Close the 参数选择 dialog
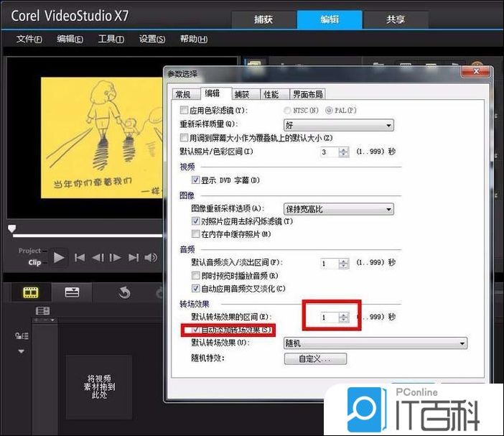The width and height of the screenshot is (504, 436). tap(476, 71)
